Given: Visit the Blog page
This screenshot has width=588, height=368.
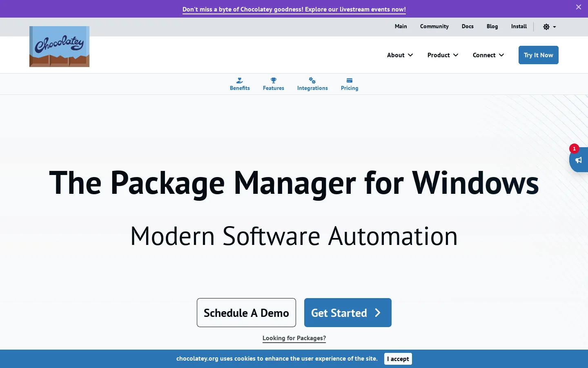Looking at the screenshot, I should point(492,26).
